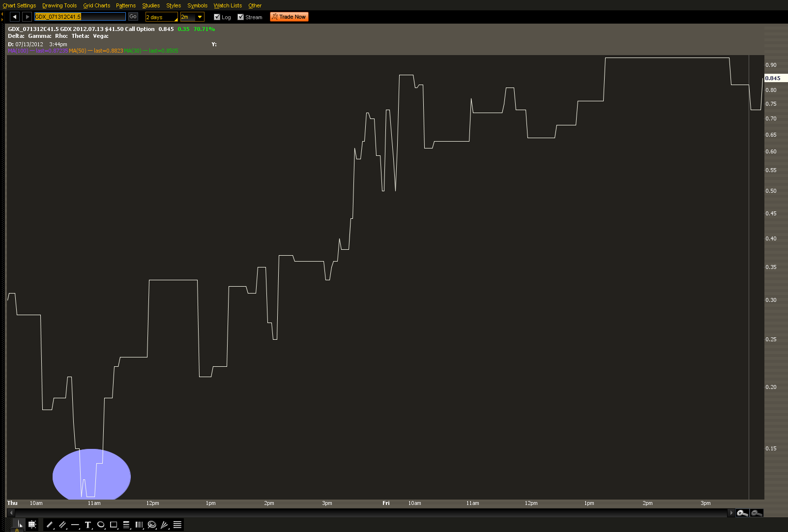Click the Thu day label on time axis
The width and height of the screenshot is (788, 532).
(x=12, y=503)
